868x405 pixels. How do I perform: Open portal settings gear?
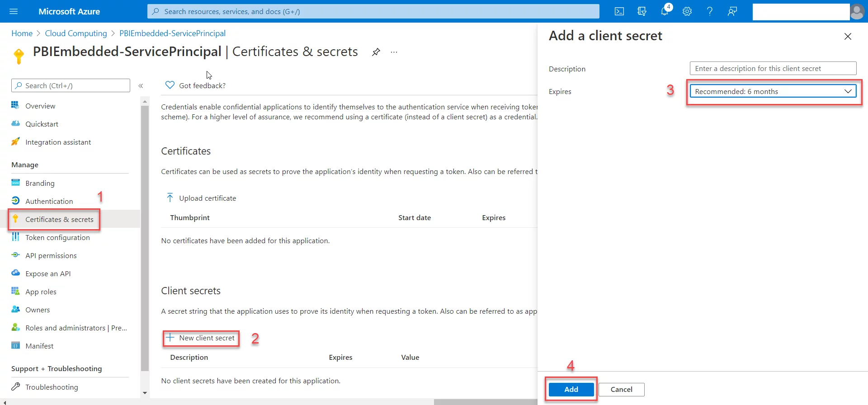pos(687,11)
